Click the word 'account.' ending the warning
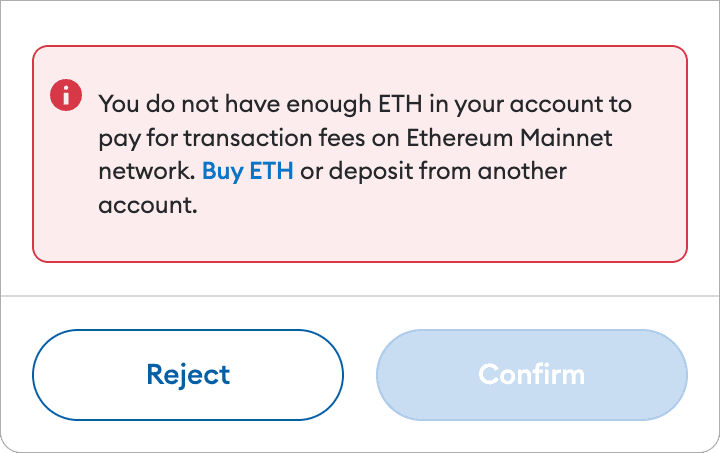Screen dimensions: 720x453 pyautogui.click(x=148, y=205)
